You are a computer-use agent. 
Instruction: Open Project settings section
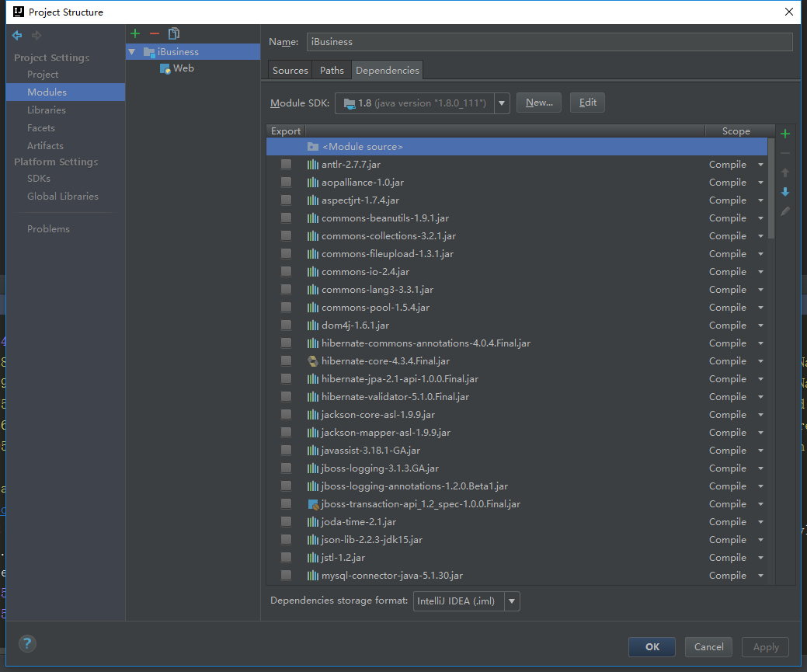[43, 75]
